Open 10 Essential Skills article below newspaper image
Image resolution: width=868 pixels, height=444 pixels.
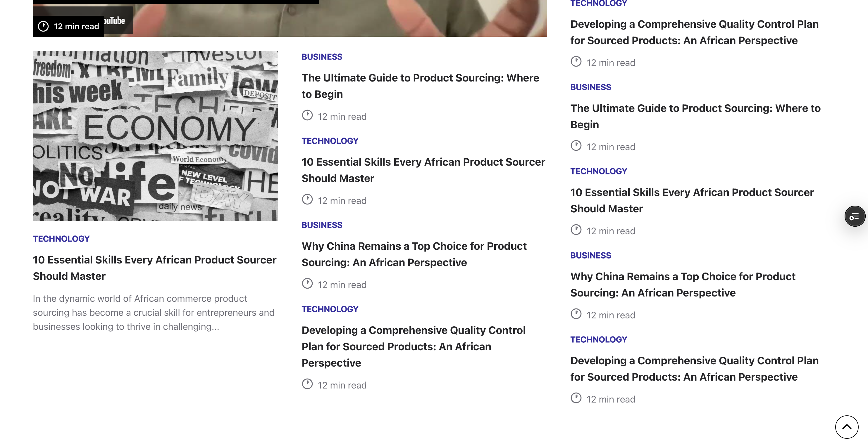click(154, 268)
